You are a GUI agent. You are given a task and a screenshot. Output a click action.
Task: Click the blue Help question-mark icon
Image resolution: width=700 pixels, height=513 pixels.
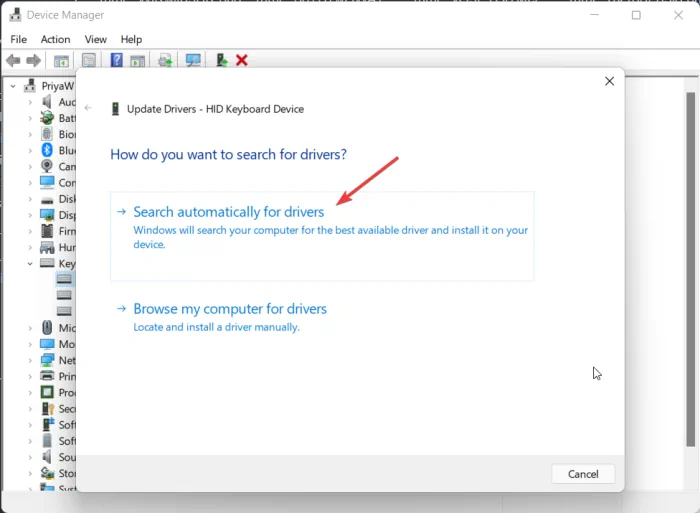point(117,60)
